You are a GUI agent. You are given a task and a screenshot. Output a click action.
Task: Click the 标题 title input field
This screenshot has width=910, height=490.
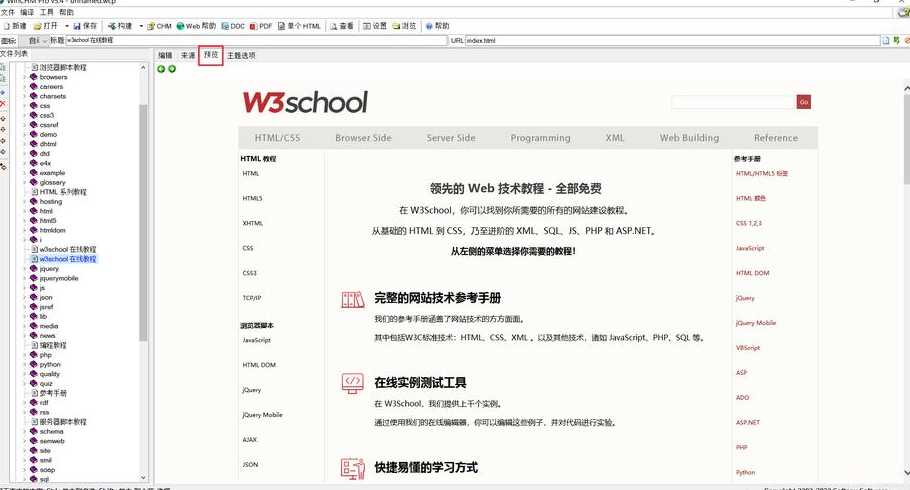257,41
